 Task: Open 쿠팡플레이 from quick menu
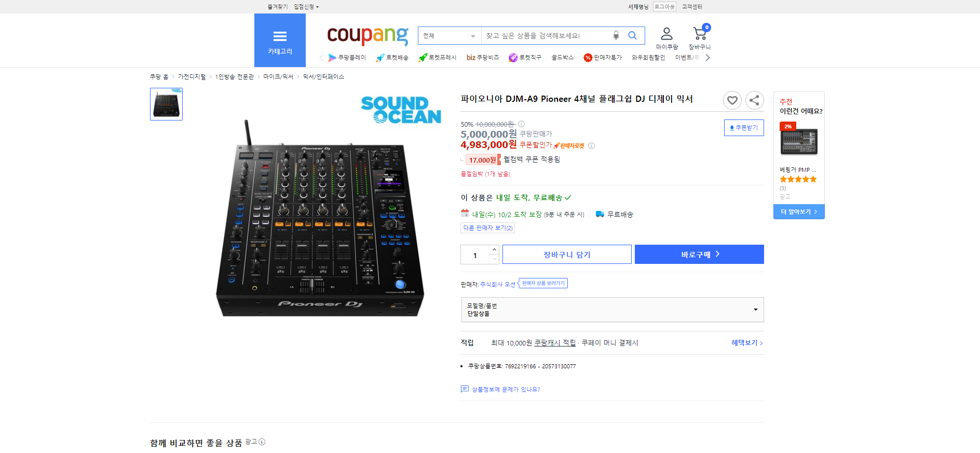pos(347,58)
